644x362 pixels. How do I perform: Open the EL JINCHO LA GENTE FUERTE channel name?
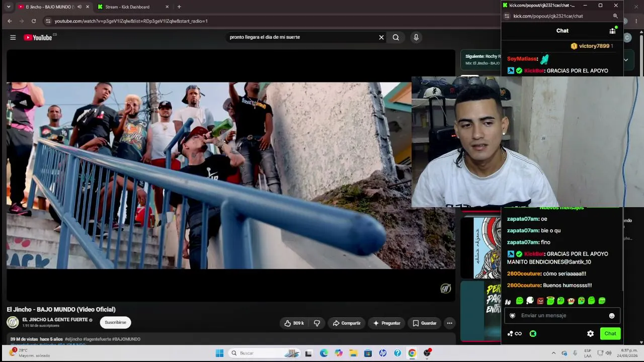pyautogui.click(x=55, y=320)
